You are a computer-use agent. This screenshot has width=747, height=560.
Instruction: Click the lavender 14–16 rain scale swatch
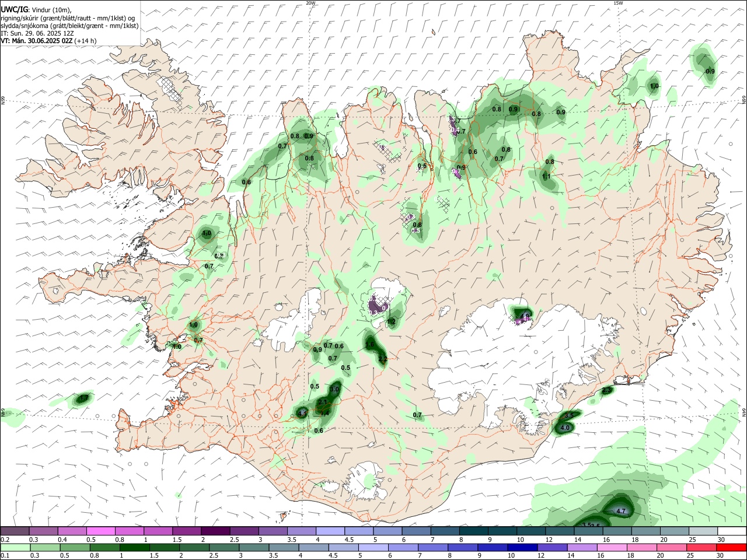[x=582, y=548]
